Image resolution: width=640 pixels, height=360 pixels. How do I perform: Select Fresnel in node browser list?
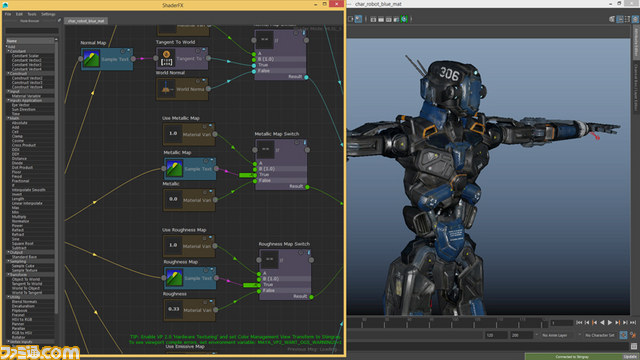pos(18,315)
